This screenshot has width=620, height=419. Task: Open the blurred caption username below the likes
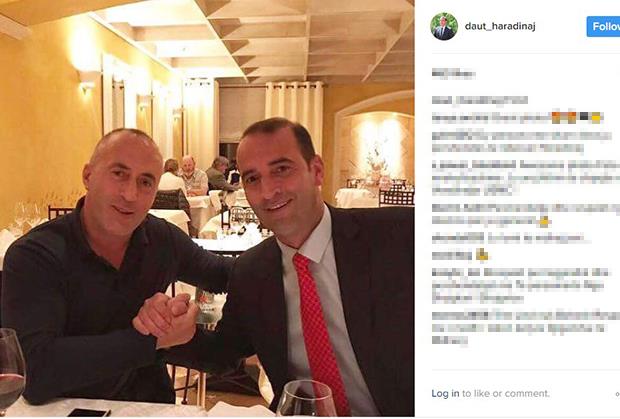(x=480, y=100)
